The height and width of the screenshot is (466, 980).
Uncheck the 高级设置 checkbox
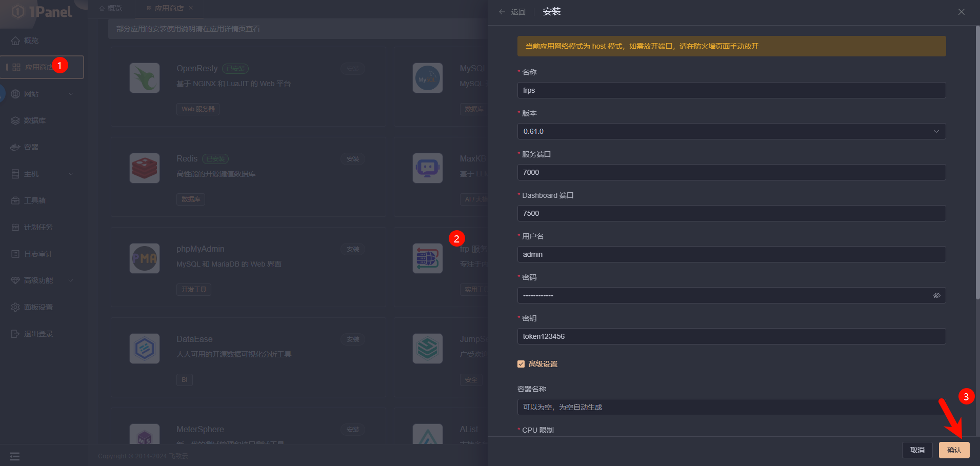(x=521, y=364)
